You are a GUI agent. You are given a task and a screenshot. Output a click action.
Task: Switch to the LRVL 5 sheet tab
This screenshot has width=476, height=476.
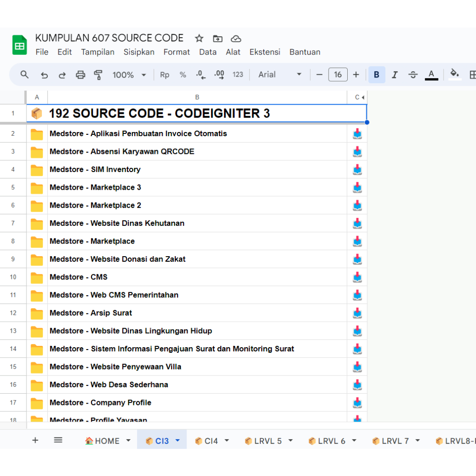pos(267,441)
